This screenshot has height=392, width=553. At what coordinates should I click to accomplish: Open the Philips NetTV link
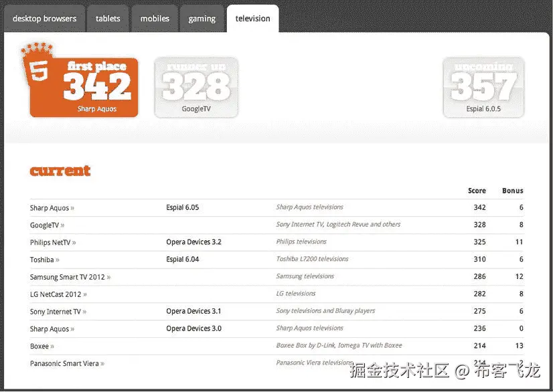point(53,243)
